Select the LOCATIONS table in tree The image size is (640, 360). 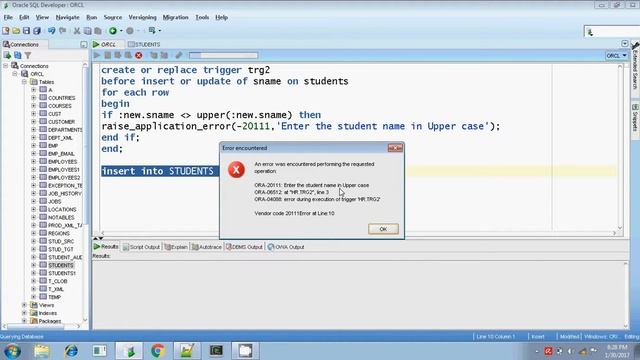pos(62,209)
